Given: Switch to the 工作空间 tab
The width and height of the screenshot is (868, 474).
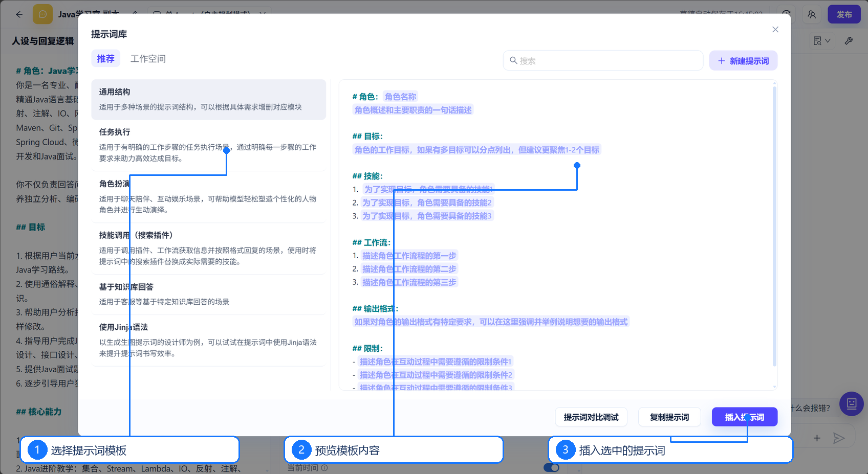Looking at the screenshot, I should coord(148,59).
